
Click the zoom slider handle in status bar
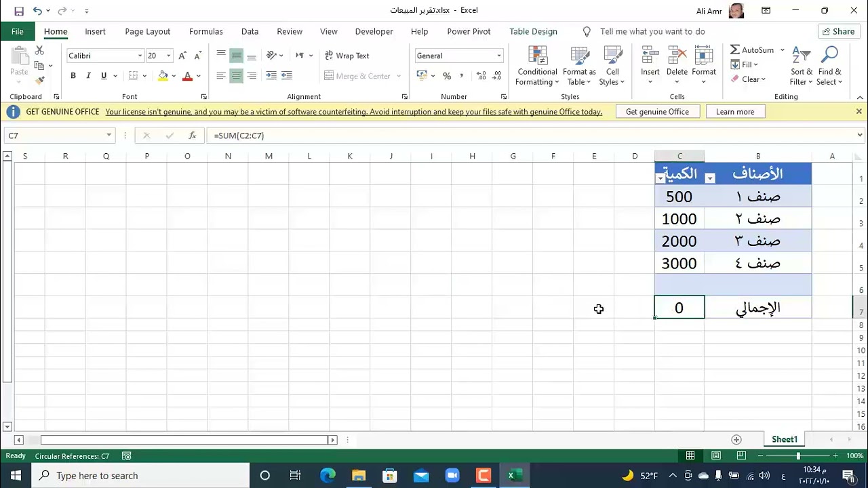coord(798,456)
